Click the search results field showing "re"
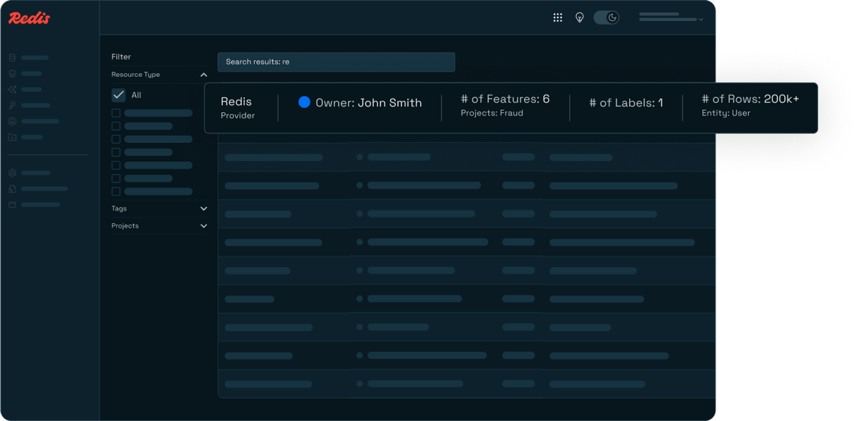Image resolution: width=868 pixels, height=421 pixels. point(336,62)
